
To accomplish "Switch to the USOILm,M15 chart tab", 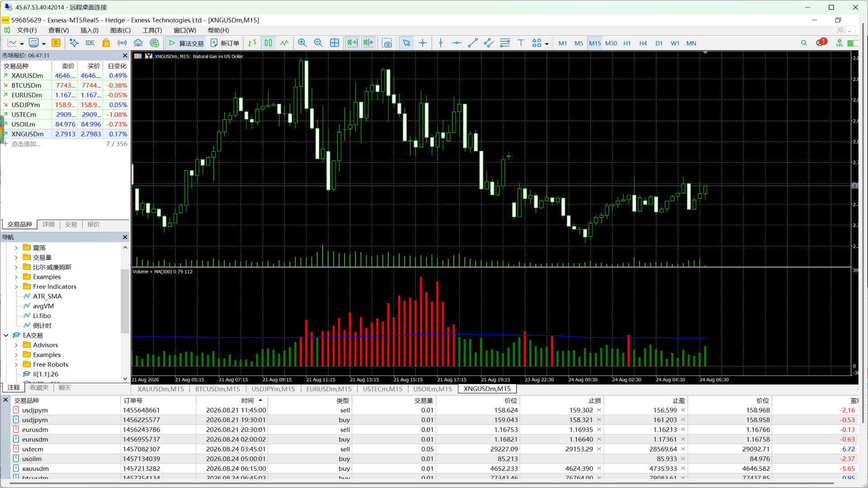I will (x=432, y=389).
